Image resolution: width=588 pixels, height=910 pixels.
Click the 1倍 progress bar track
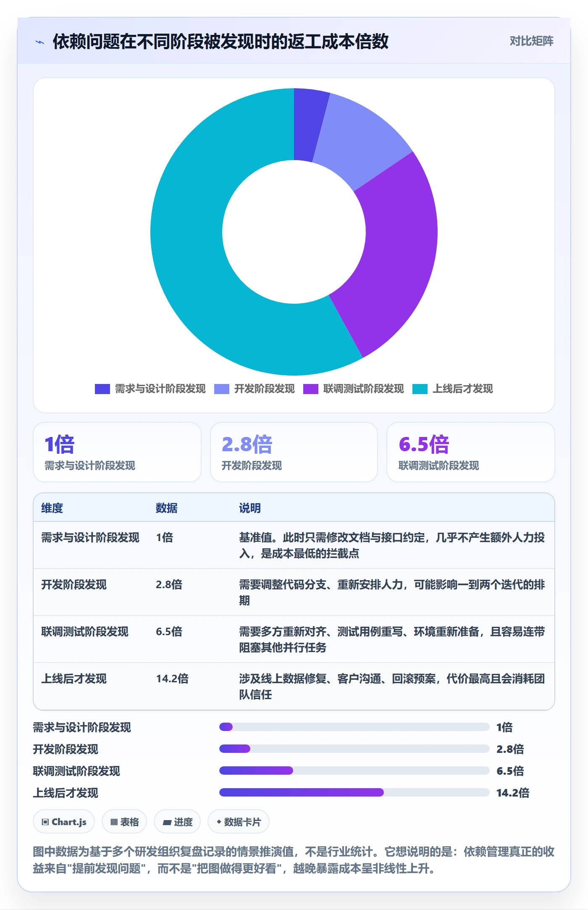[354, 727]
